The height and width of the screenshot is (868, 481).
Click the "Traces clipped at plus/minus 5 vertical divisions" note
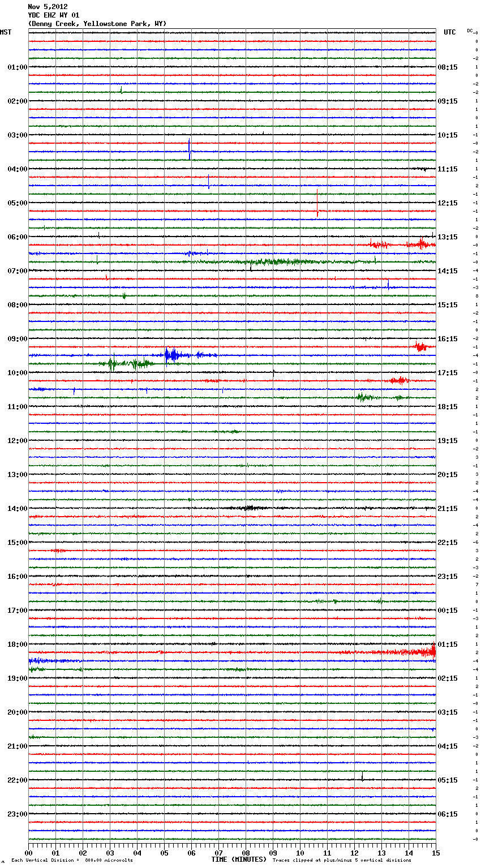pyautogui.click(x=342, y=861)
